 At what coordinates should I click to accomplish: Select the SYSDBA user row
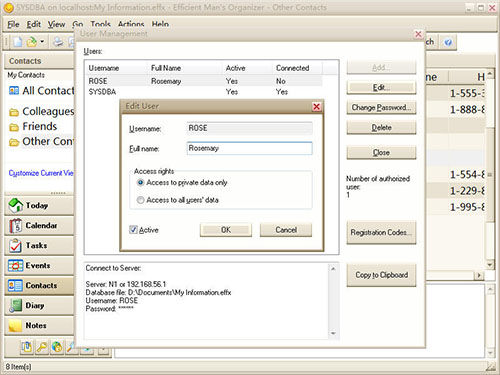point(203,92)
